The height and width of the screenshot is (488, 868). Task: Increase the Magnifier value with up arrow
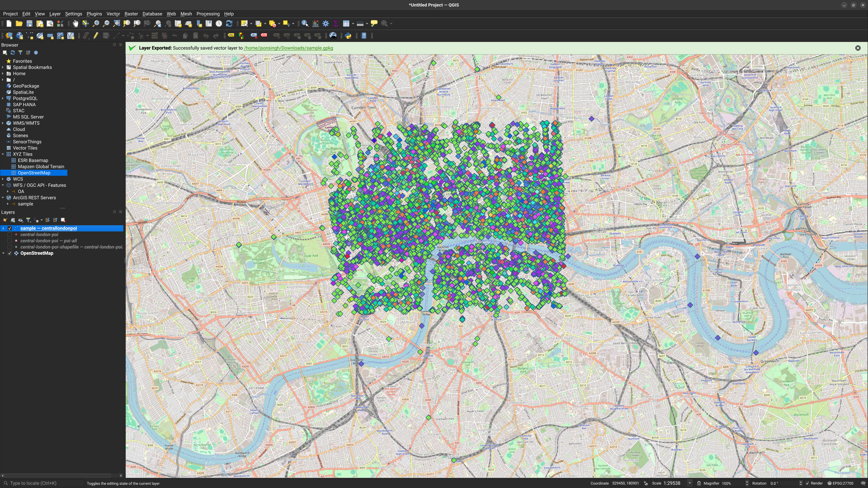click(747, 482)
